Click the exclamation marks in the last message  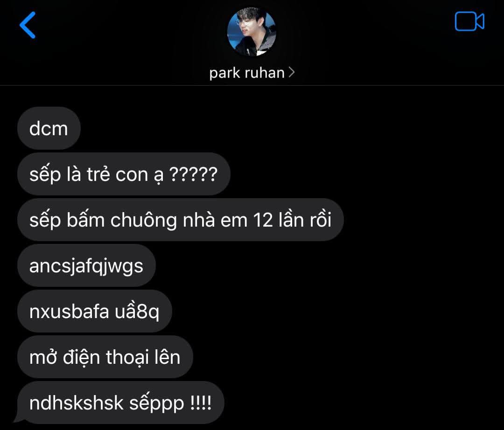pos(201,402)
